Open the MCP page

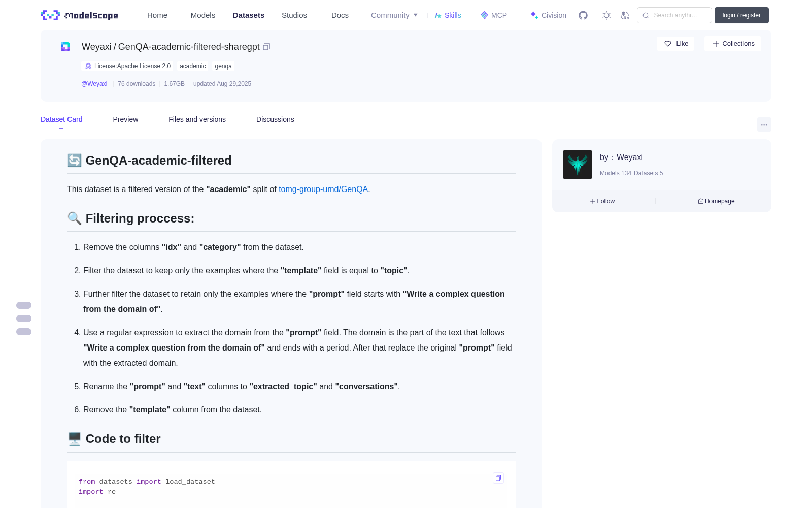(494, 15)
